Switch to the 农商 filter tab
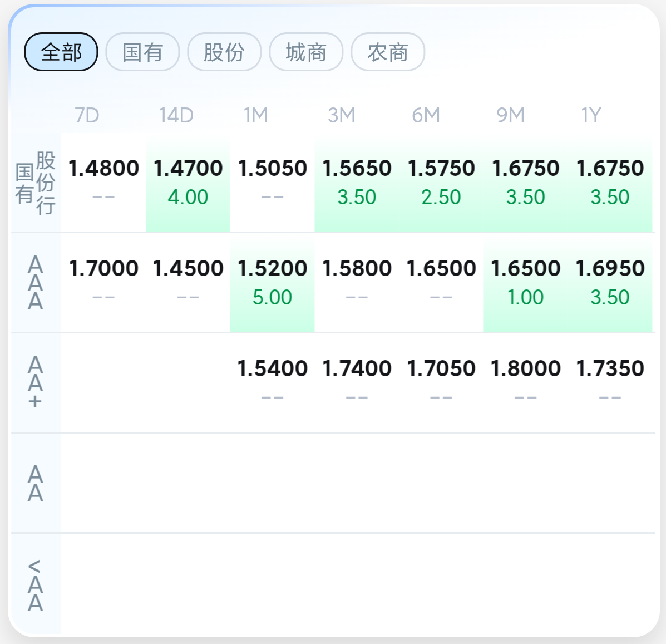 point(388,52)
